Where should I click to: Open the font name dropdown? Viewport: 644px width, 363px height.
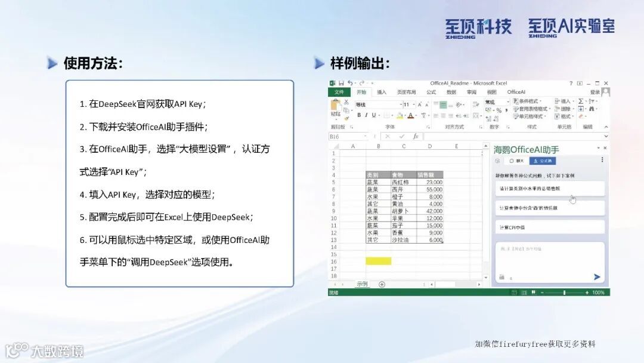(401, 105)
